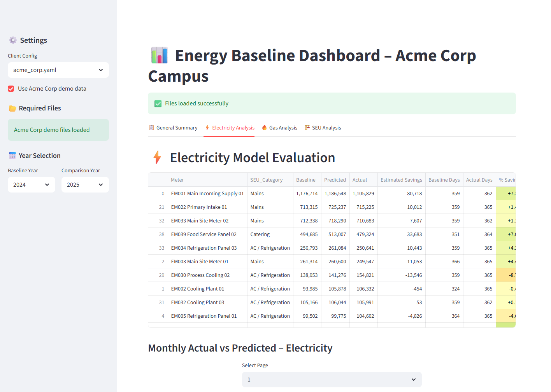Viewport: 551px width, 392px height.
Task: Sort table by Estimated Savings column header
Action: 401,180
